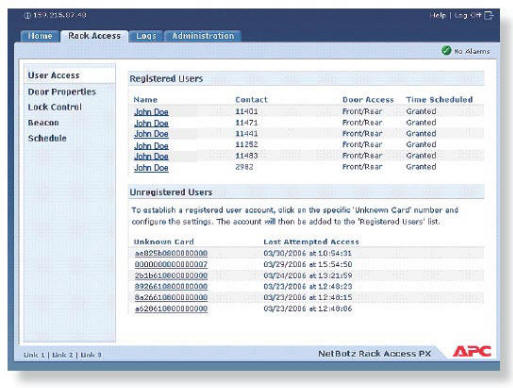
Task: Click contact value 11483
Action: pyautogui.click(x=247, y=155)
